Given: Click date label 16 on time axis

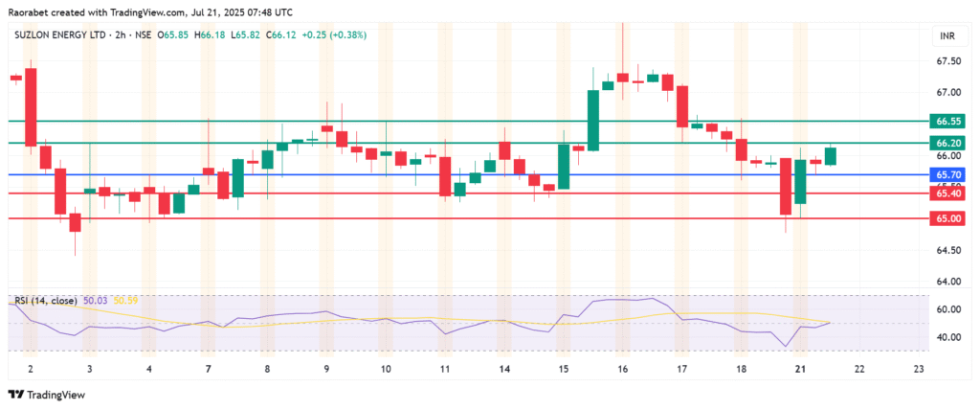Looking at the screenshot, I should 623,368.
